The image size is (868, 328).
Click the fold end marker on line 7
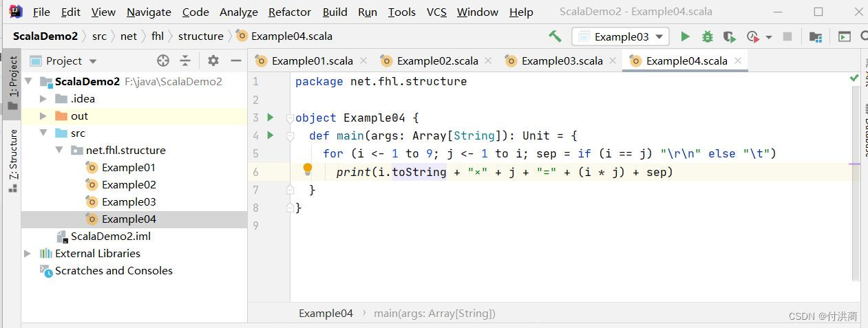[290, 189]
